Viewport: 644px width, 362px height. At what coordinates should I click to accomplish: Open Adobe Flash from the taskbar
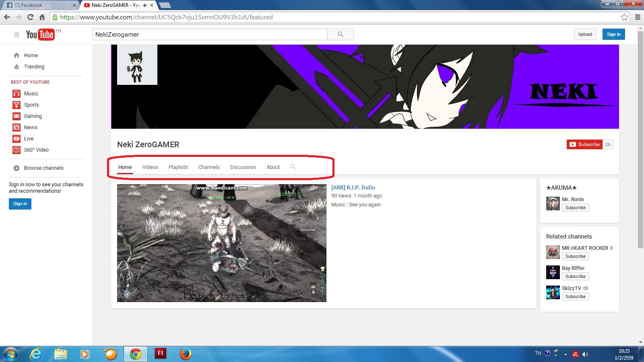point(160,354)
